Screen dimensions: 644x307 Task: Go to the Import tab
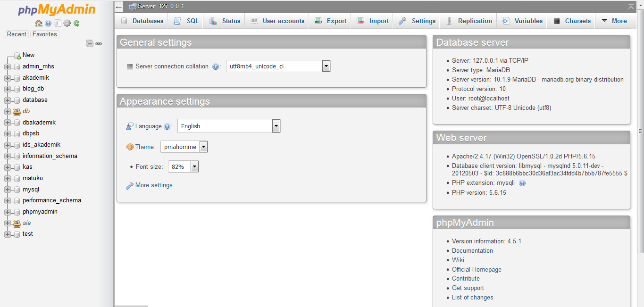pyautogui.click(x=373, y=21)
